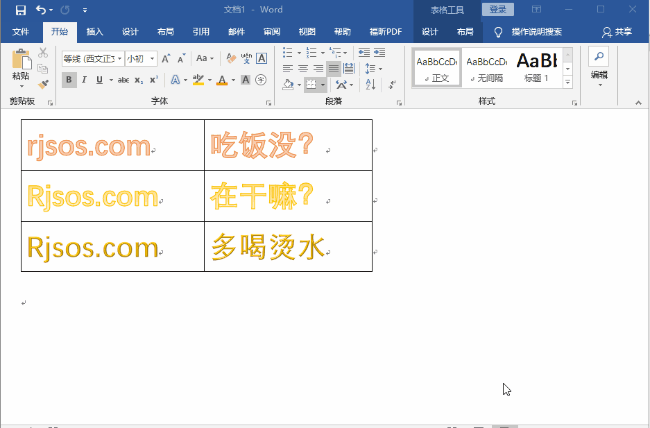650x428 pixels.
Task: Open the line spacing dropdown
Action: coord(374,68)
